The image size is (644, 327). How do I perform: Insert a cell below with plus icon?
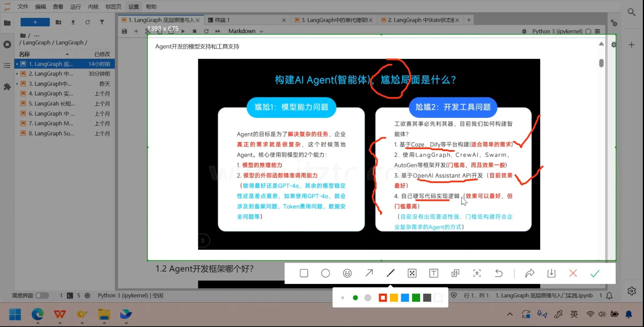pos(136,31)
